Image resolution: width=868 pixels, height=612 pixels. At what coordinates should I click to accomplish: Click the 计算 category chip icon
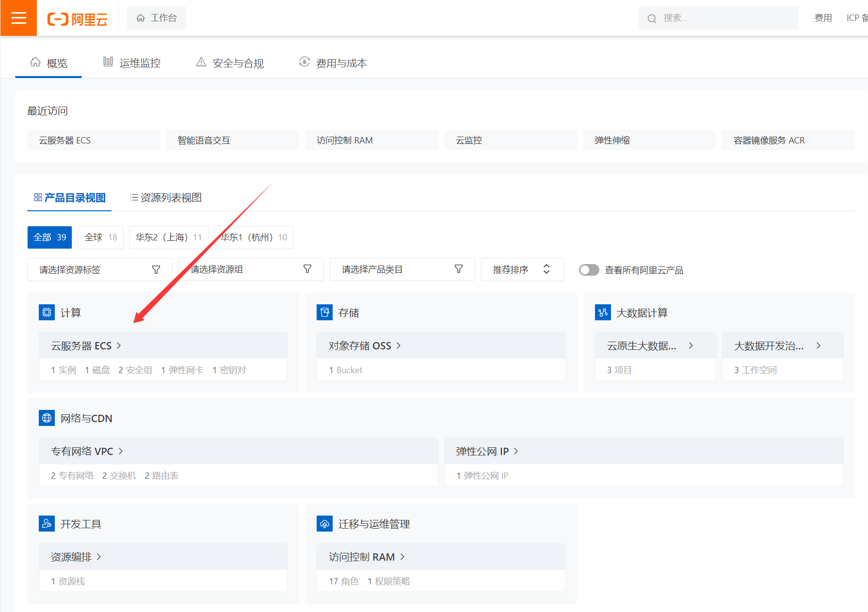coord(47,313)
